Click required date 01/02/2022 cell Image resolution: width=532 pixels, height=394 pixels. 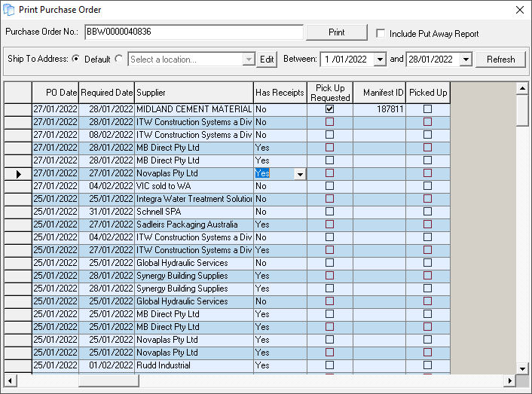click(x=106, y=365)
